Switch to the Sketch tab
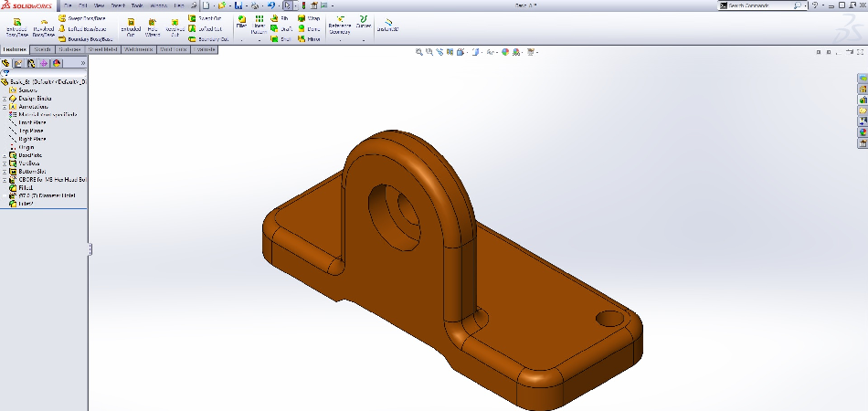Screen dimensions: 868x411 pos(43,49)
